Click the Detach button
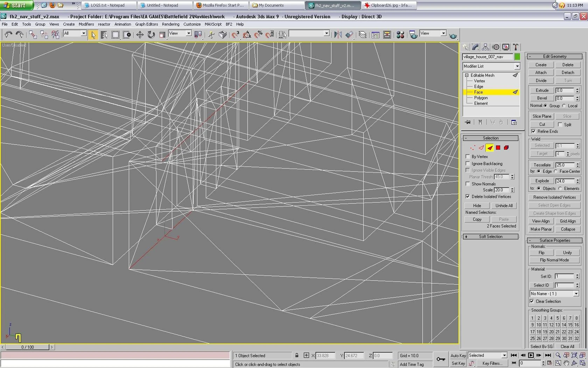Screen dimensions: 588x368 click(x=568, y=73)
